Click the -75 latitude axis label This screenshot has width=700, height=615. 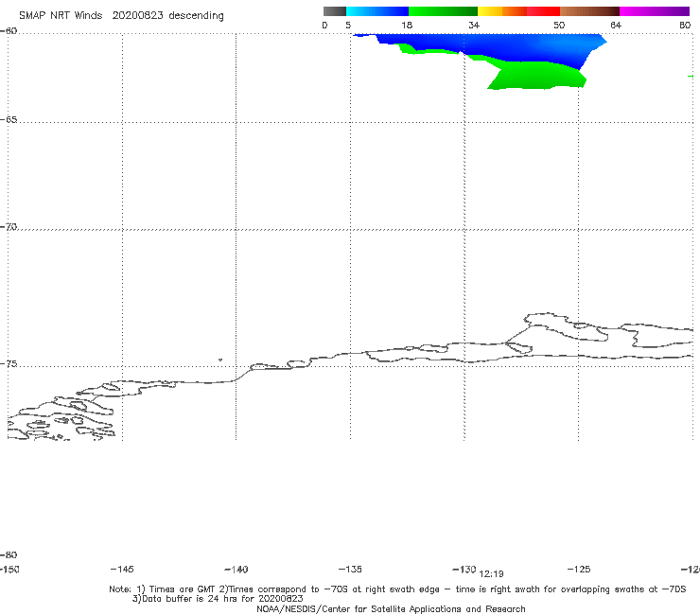point(9,364)
